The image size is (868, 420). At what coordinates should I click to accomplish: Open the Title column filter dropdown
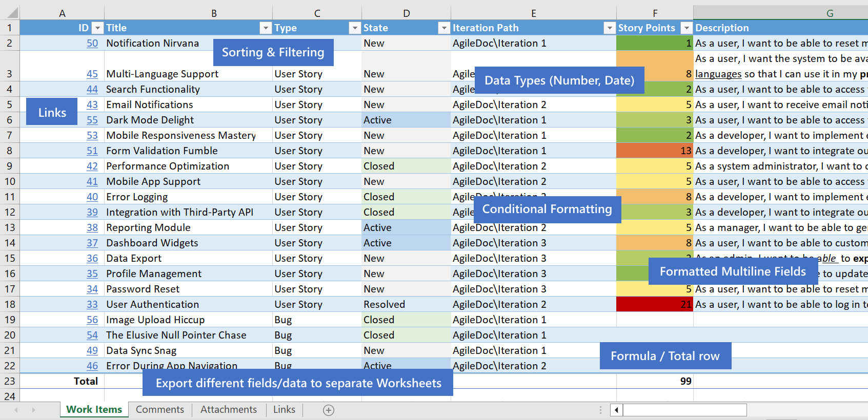point(266,28)
